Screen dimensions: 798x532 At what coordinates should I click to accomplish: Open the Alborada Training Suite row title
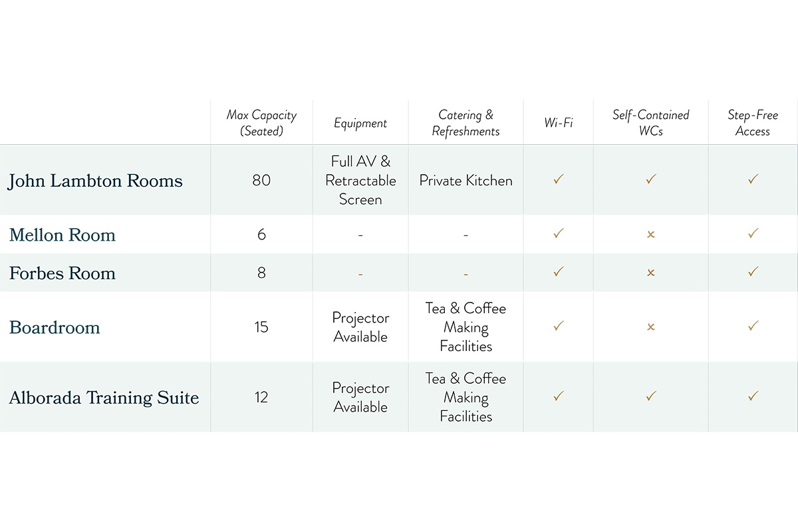(104, 398)
